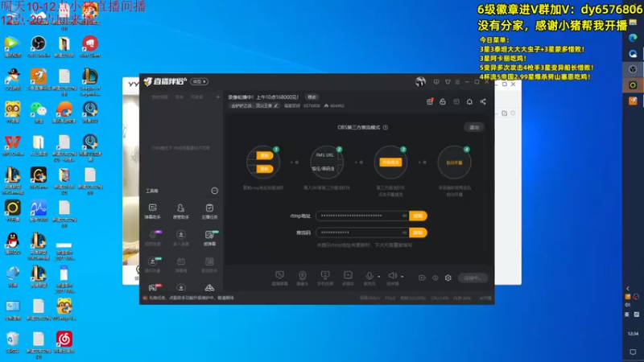This screenshot has height=362, width=644.
Task: Open Riot Client desktop shortcut
Action: [90, 47]
